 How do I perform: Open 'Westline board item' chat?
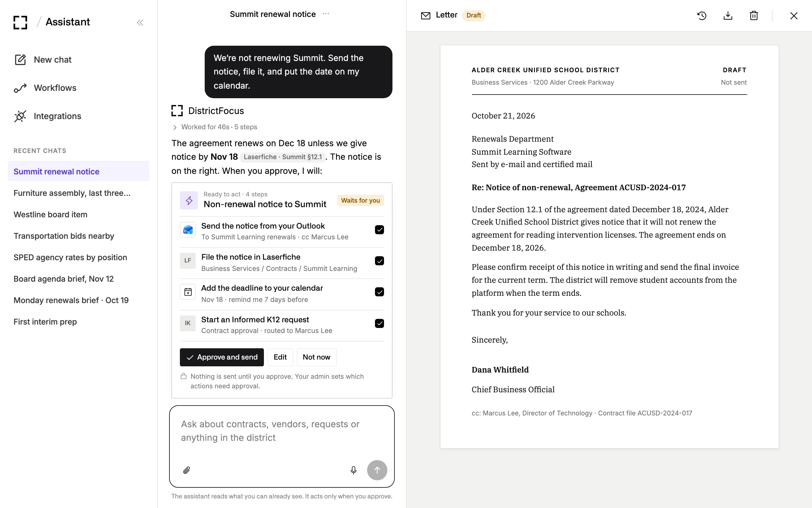[78, 214]
